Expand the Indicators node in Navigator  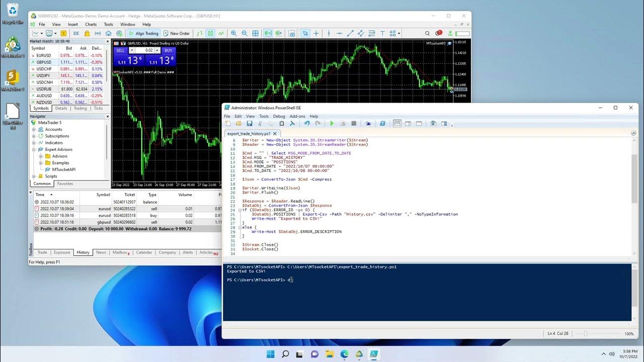click(x=34, y=143)
